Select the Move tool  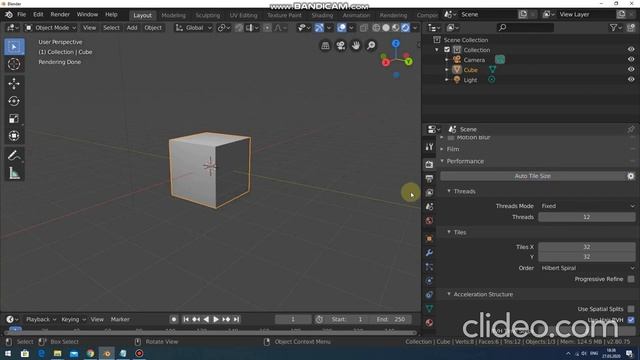14,84
